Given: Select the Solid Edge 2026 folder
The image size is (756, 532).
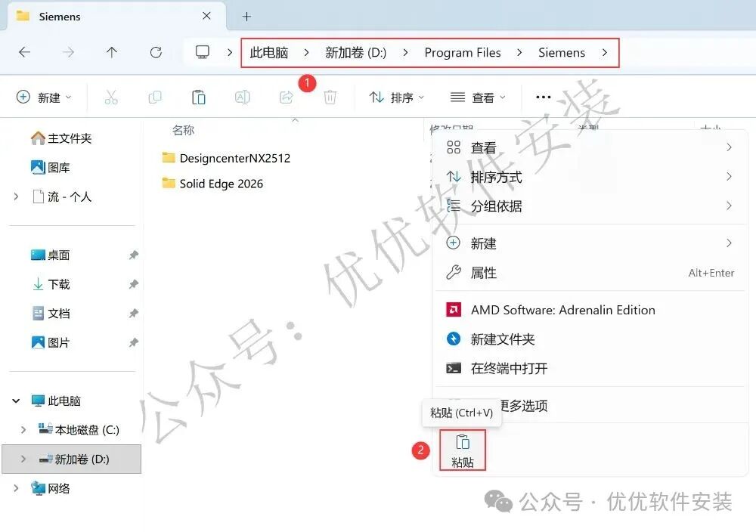Looking at the screenshot, I should (212, 184).
